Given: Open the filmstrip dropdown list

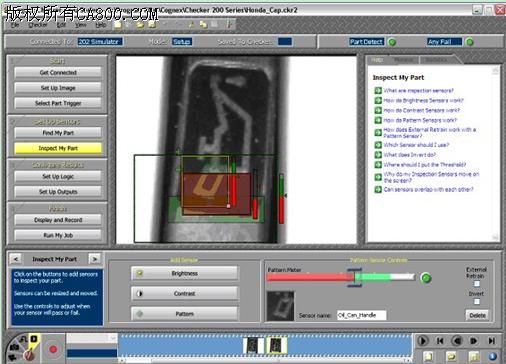Looking at the screenshot, I should 92,338.
